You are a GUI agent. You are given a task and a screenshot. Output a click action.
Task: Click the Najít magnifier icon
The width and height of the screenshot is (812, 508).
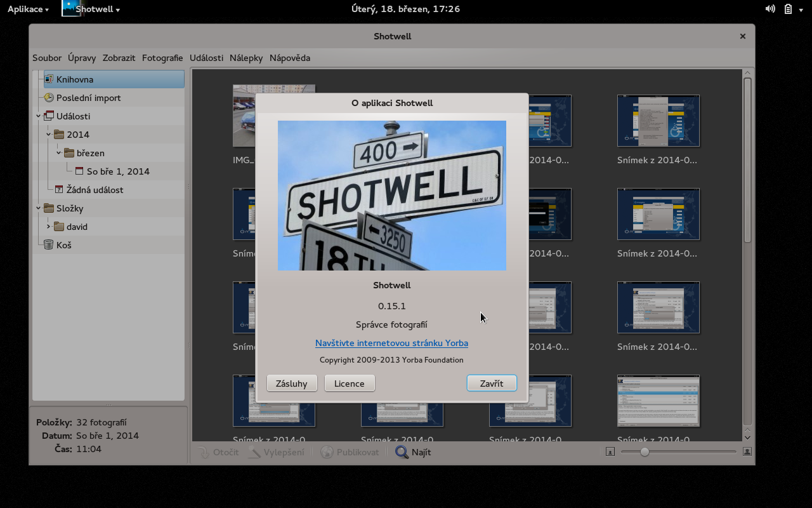click(402, 452)
